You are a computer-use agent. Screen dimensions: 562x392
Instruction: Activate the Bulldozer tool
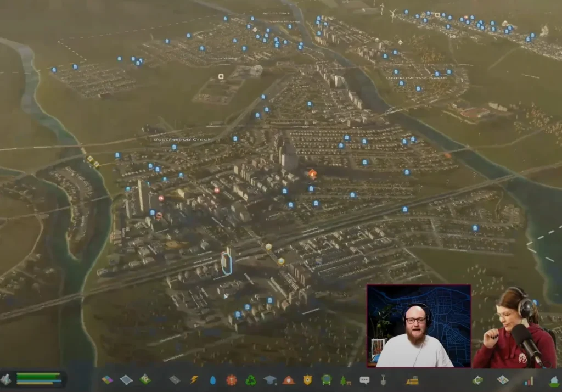pos(412,380)
